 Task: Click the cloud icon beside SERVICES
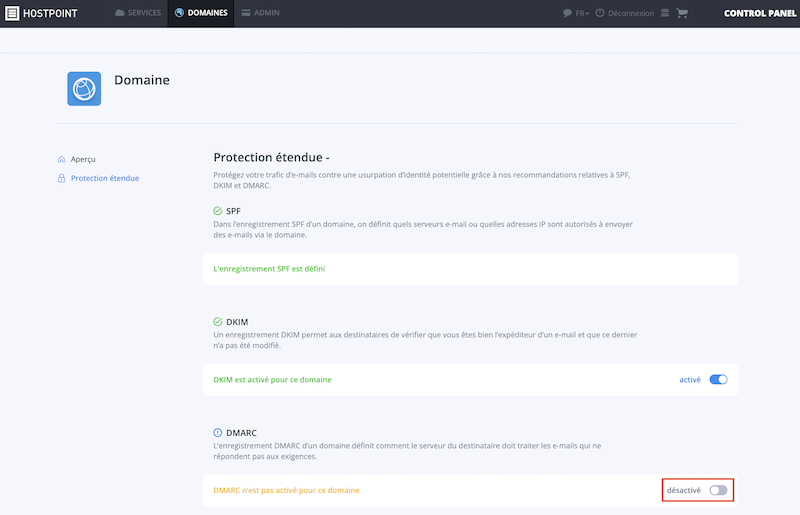(x=120, y=13)
